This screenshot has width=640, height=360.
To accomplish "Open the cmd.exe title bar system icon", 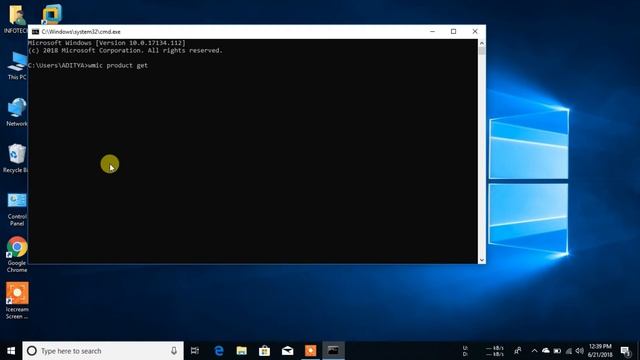I will [36, 31].
